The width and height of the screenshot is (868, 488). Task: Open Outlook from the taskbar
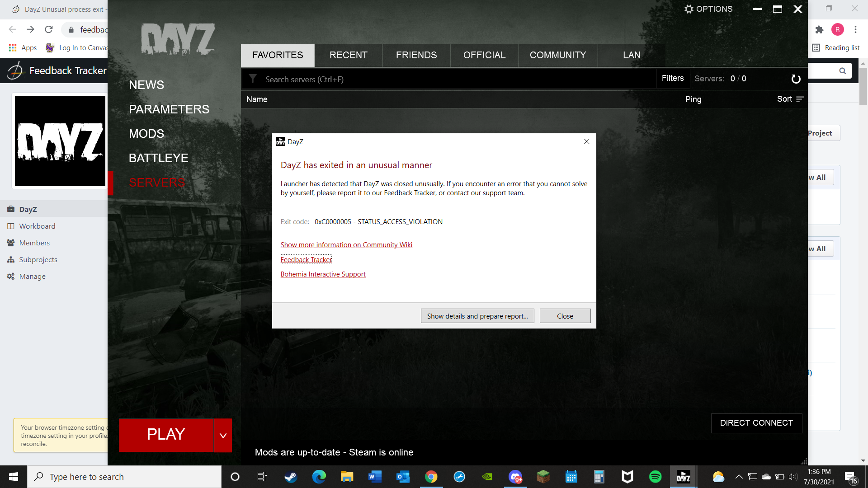(403, 477)
